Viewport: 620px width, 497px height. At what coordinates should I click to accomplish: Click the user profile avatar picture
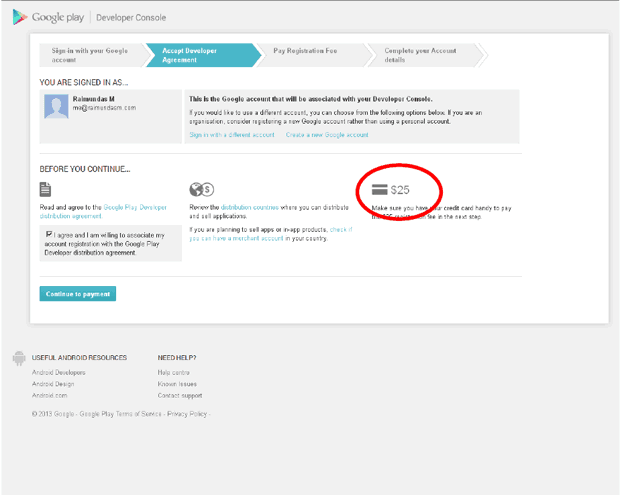tap(56, 106)
